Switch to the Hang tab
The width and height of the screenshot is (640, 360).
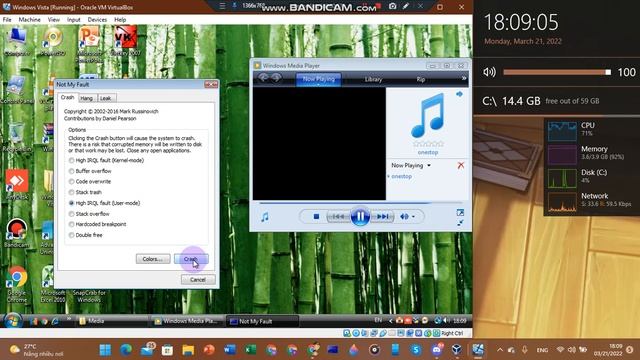(87, 98)
